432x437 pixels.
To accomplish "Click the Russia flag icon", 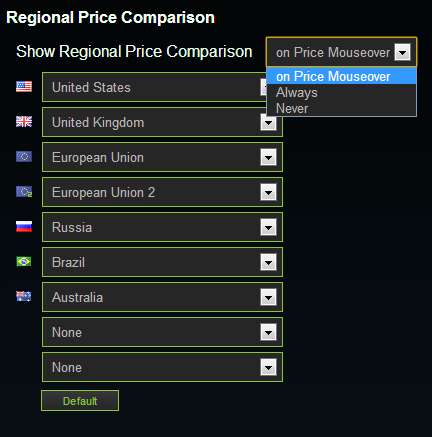I will coord(24,226).
